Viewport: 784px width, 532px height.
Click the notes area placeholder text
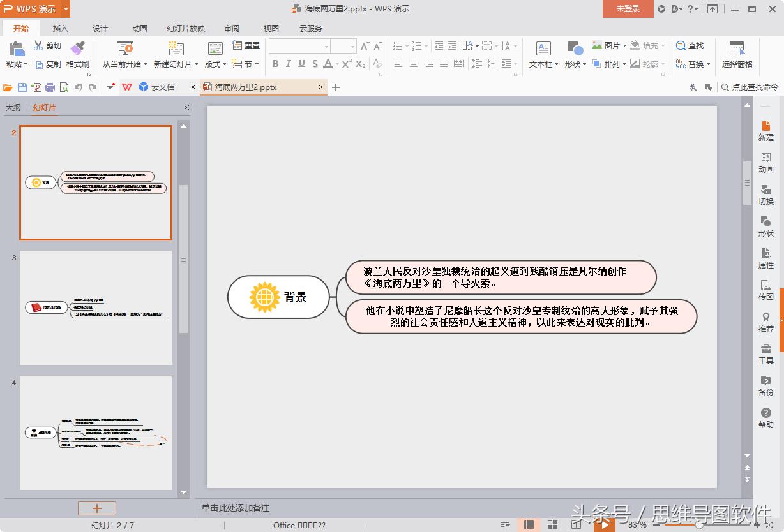pos(237,507)
